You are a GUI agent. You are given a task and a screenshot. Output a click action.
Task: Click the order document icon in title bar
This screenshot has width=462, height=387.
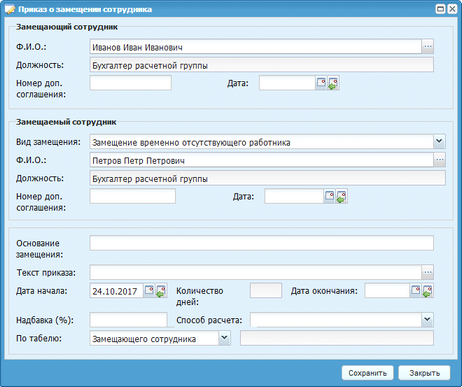click(x=10, y=9)
